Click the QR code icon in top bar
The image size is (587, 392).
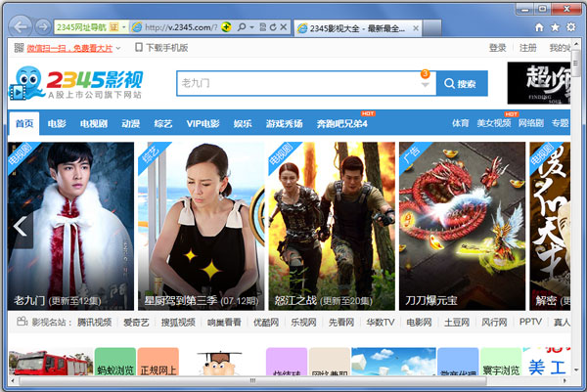[19, 48]
